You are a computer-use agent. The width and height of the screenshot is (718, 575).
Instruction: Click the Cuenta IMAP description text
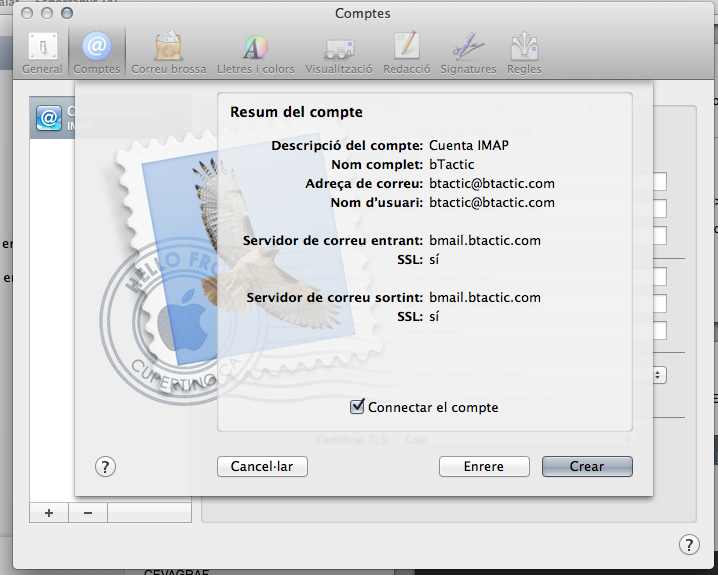coord(469,146)
